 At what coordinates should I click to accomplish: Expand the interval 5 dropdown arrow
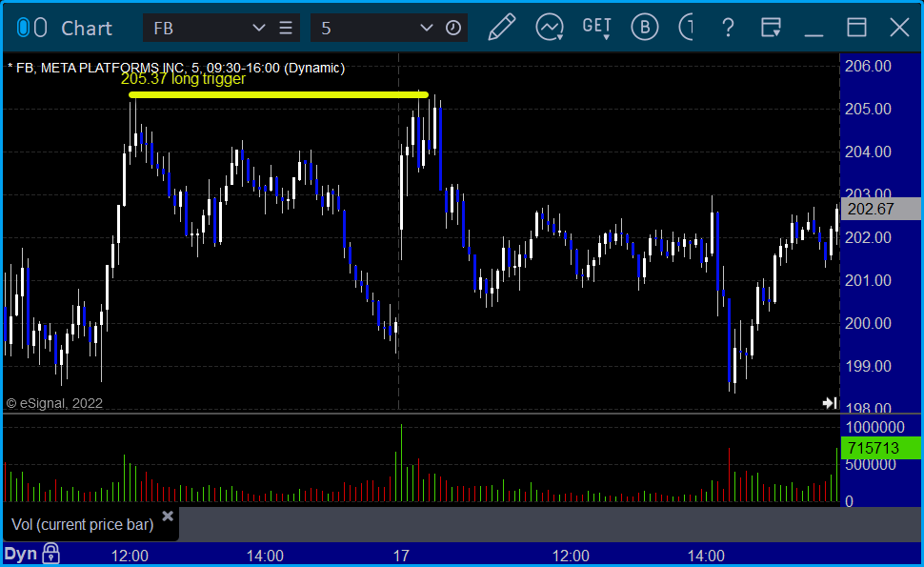(426, 28)
